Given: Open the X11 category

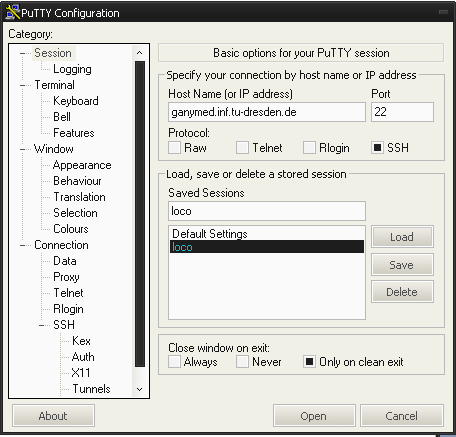Looking at the screenshot, I should point(81,373).
